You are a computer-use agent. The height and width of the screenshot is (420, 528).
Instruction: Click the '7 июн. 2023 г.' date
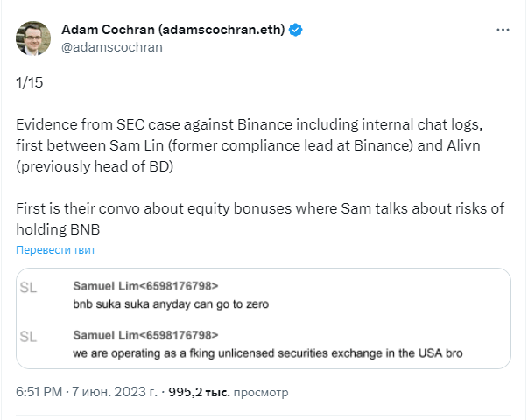coord(115,392)
